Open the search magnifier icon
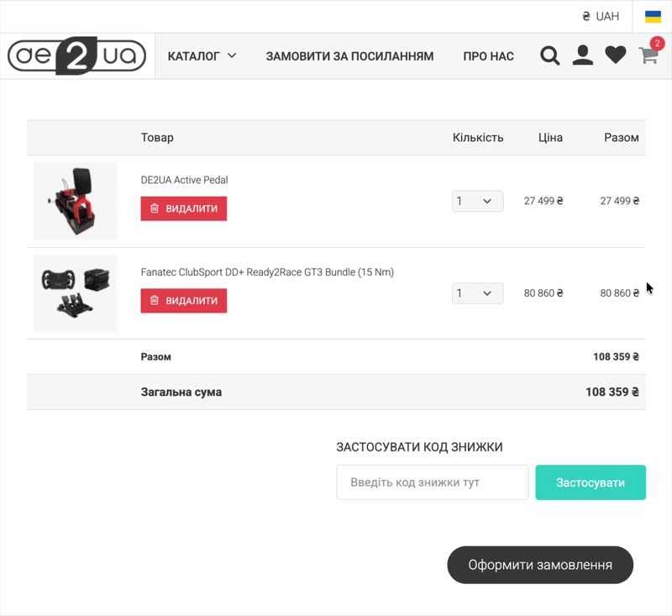 [549, 56]
